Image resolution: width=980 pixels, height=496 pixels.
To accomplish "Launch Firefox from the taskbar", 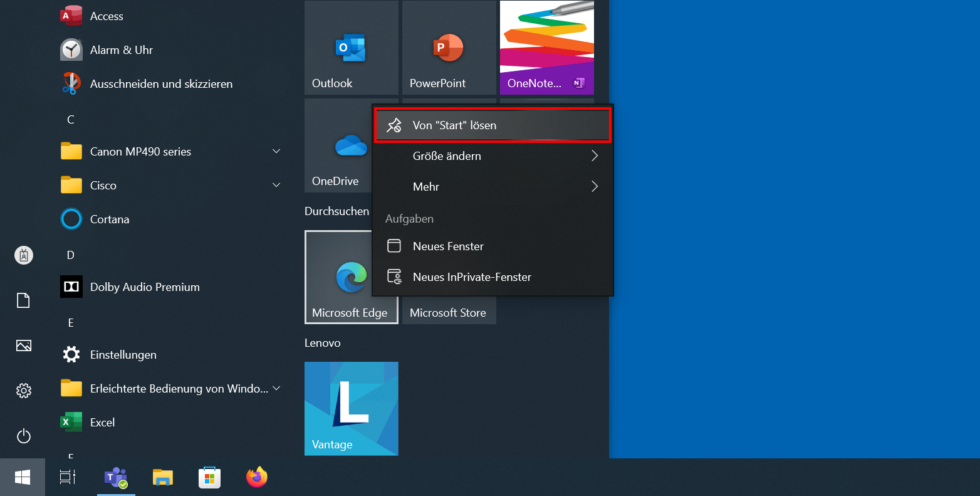I will click(256, 477).
